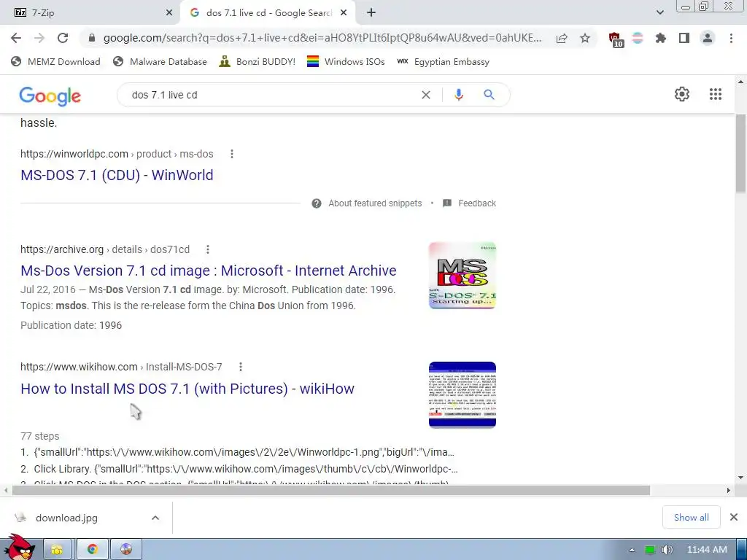
Task: Clear the search box with the X
Action: (426, 96)
